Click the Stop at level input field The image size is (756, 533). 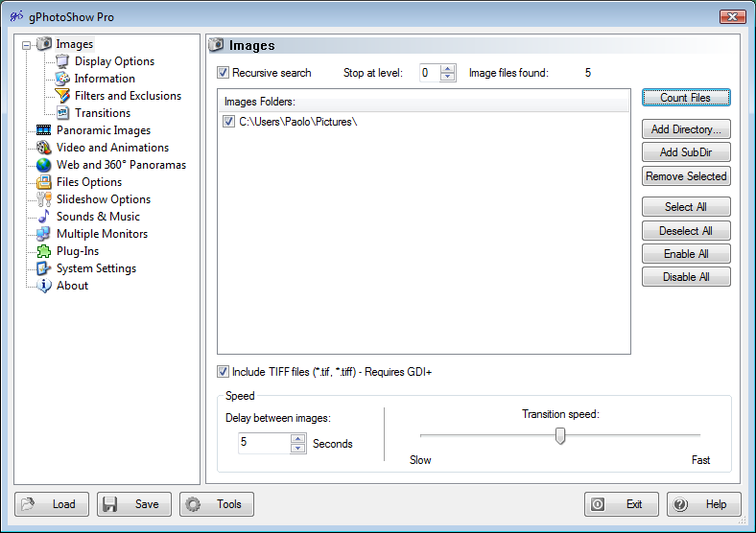430,73
